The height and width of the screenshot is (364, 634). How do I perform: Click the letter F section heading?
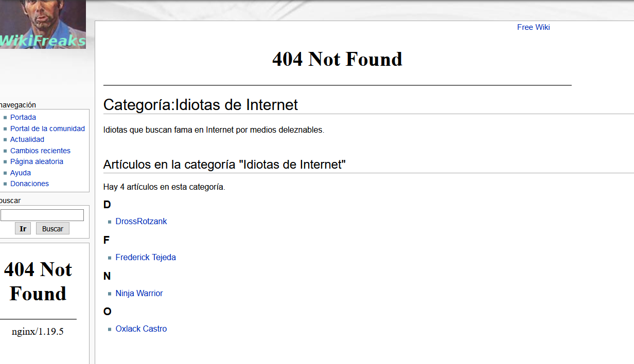tap(107, 240)
